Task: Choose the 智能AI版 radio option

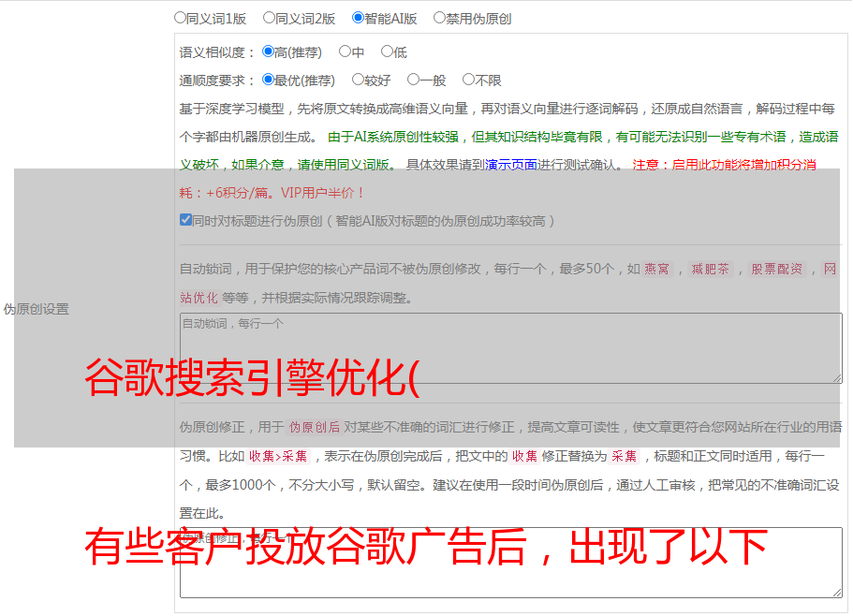Action: (358, 18)
